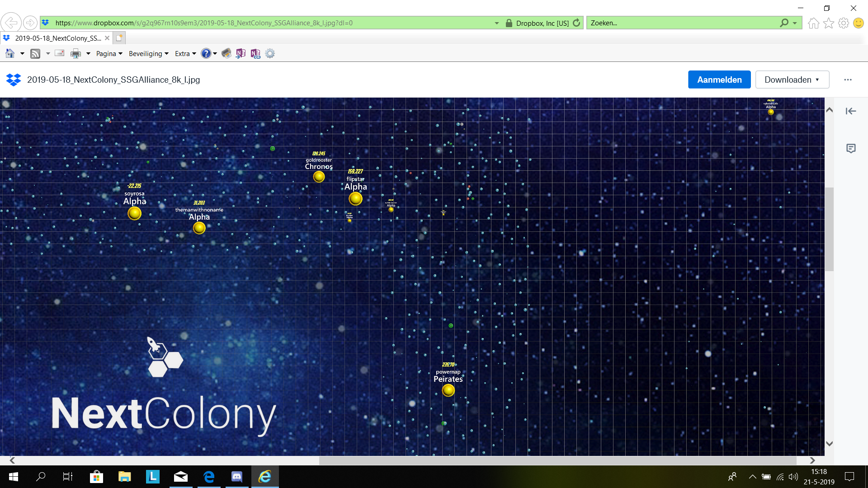The height and width of the screenshot is (488, 868).
Task: Open Discord from the taskbar
Action: [236, 477]
